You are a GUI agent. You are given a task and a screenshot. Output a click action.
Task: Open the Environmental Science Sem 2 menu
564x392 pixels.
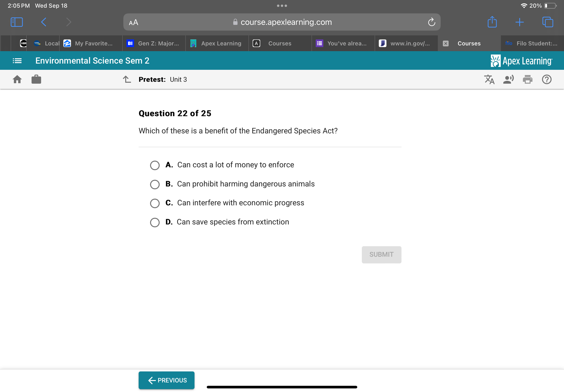[16, 60]
